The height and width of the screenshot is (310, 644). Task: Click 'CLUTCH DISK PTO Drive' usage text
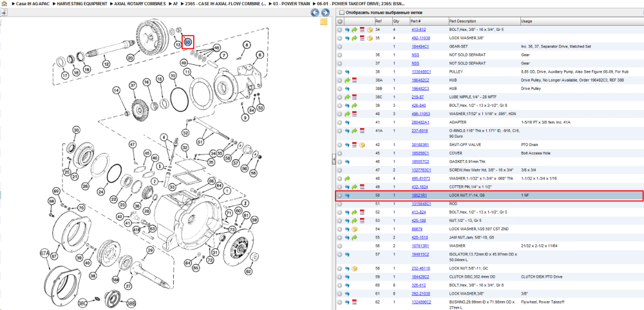[x=540, y=277]
